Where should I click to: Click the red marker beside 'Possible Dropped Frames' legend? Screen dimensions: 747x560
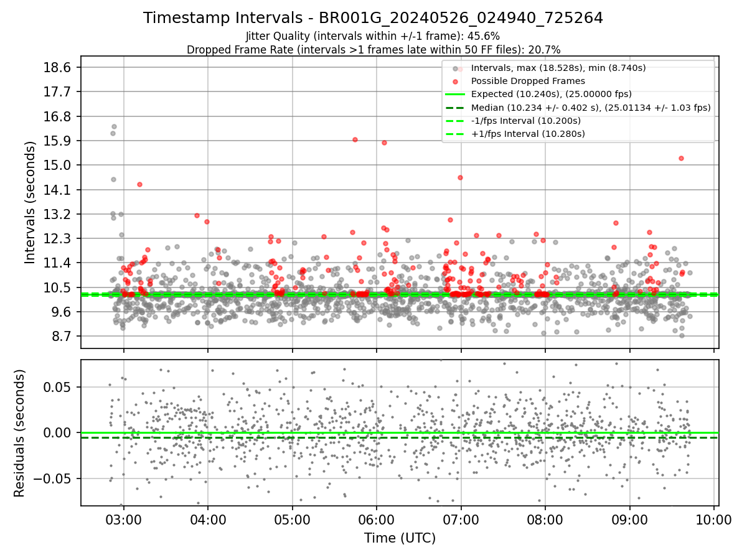[x=456, y=82]
